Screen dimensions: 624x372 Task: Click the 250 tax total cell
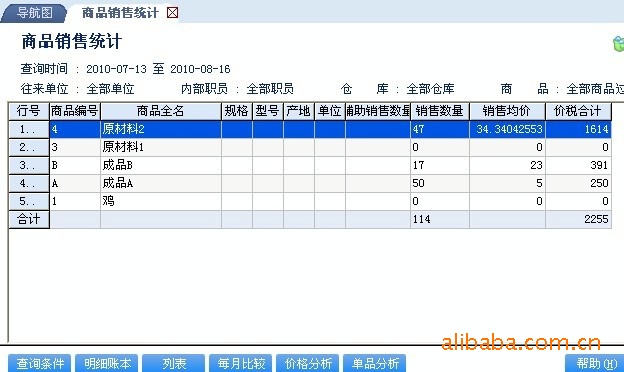pos(578,183)
